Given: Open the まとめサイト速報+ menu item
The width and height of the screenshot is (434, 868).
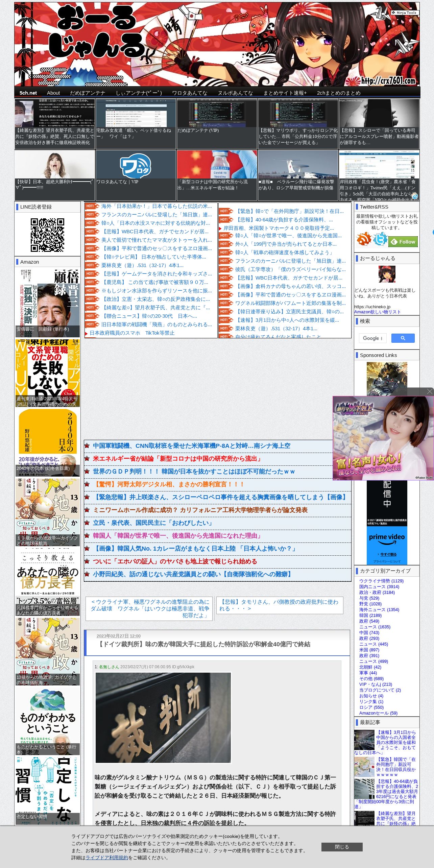Looking at the screenshot, I should click(x=285, y=93).
